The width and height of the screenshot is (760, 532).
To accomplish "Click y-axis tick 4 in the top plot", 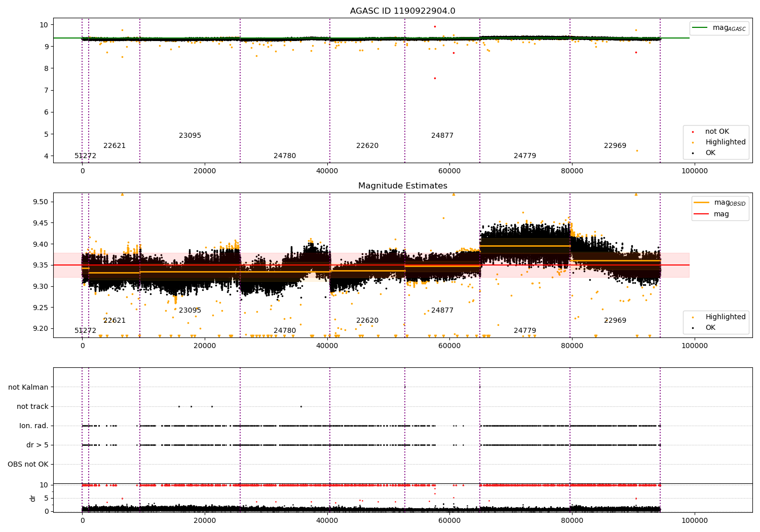I will pyautogui.click(x=46, y=157).
